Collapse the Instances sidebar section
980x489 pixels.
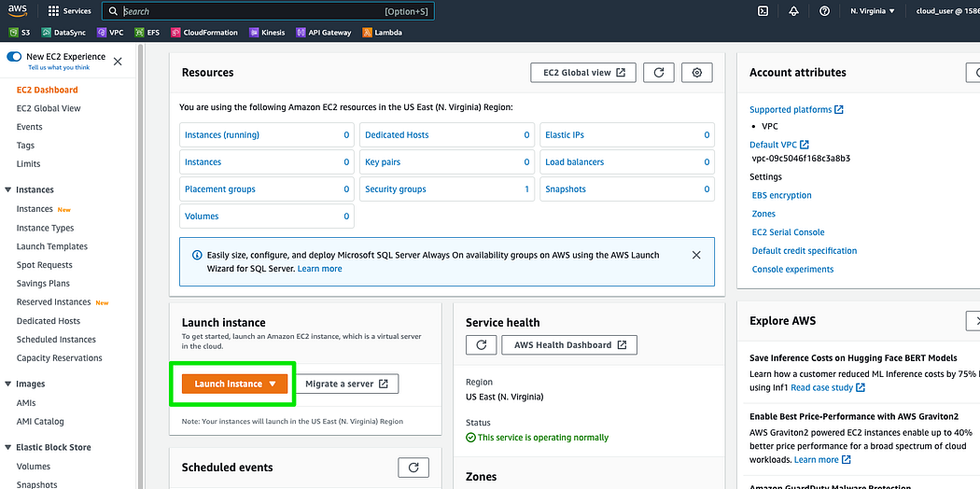tap(8, 189)
